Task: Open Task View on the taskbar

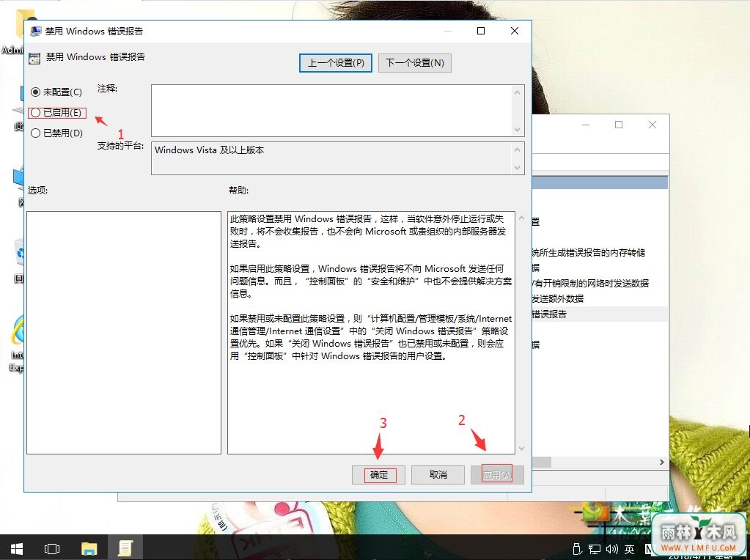Action: (51, 548)
